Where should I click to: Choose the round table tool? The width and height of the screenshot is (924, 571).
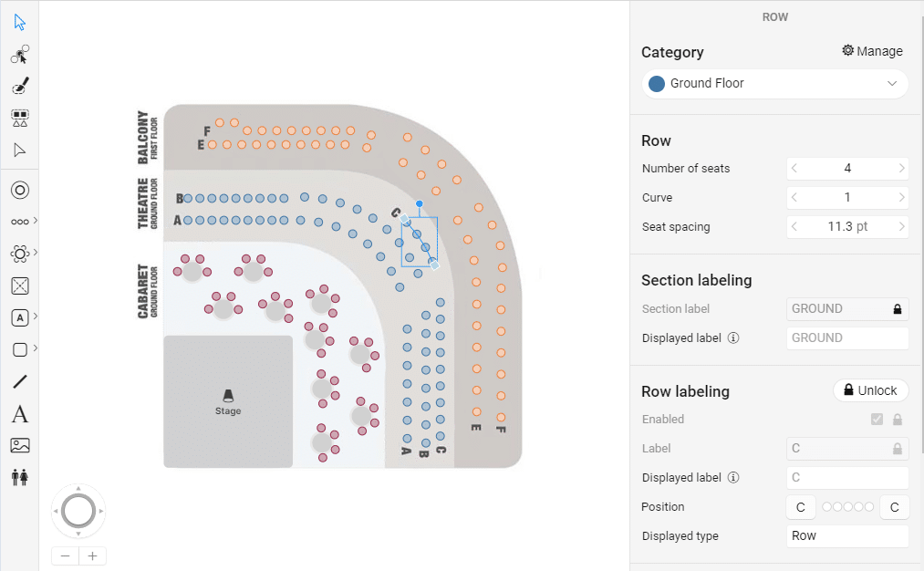point(19,254)
